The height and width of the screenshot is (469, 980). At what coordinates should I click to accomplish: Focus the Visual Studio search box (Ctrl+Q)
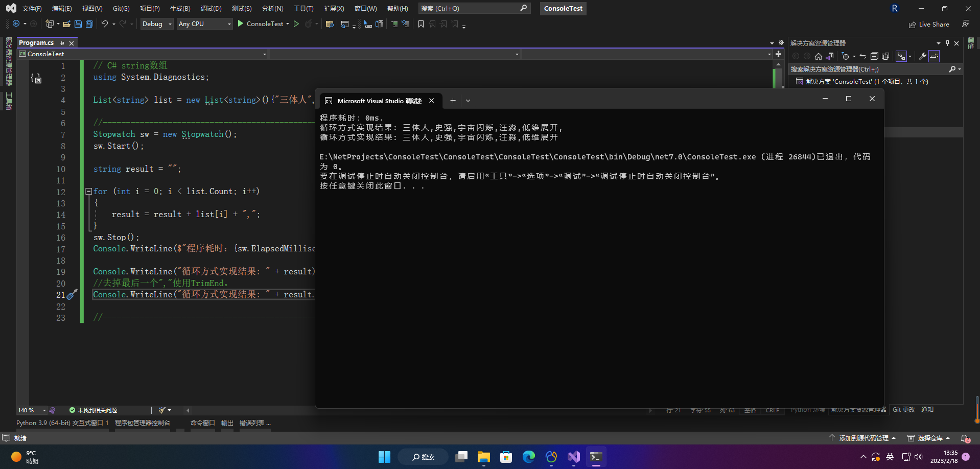point(474,9)
